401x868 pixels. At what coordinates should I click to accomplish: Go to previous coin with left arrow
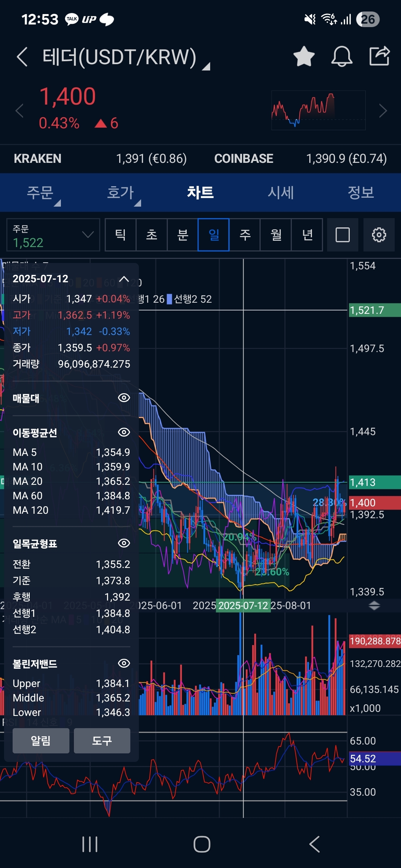pyautogui.click(x=19, y=111)
